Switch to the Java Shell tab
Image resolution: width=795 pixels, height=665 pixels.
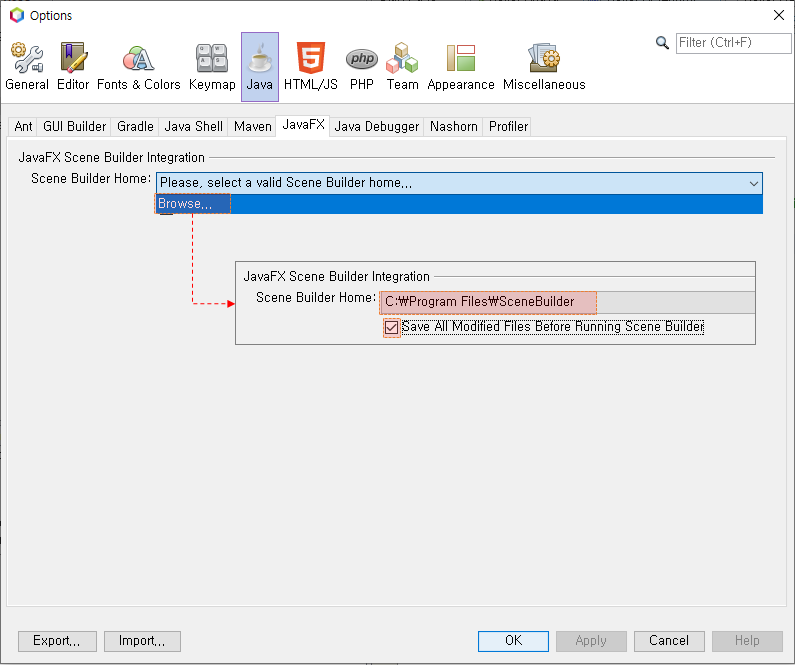(193, 126)
